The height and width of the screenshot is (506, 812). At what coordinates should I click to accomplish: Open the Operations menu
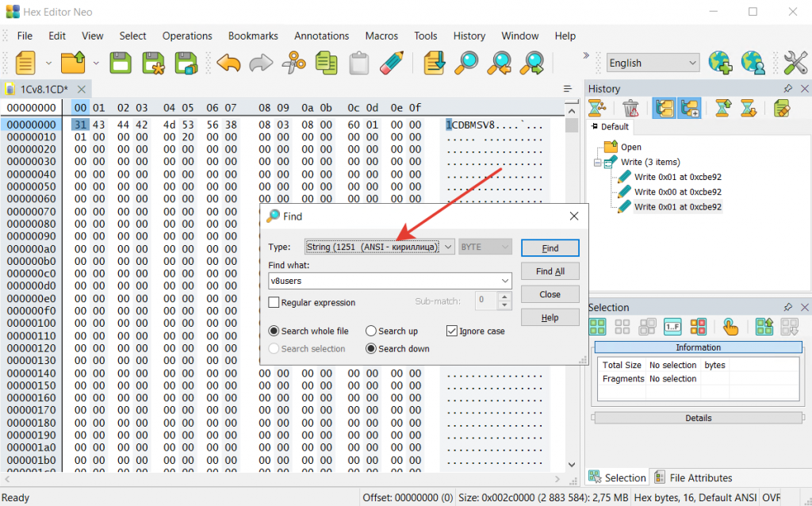tap(187, 36)
